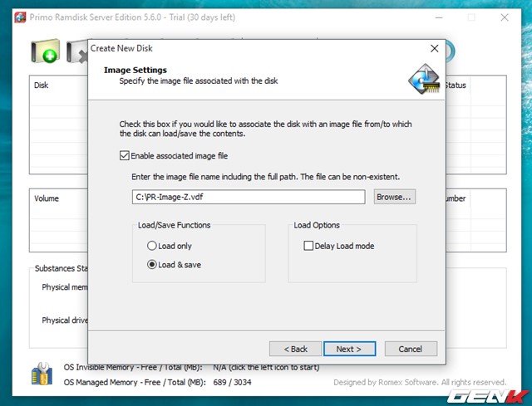Click the Image Settings wizard icon
This screenshot has width=532, height=406.
424,79
